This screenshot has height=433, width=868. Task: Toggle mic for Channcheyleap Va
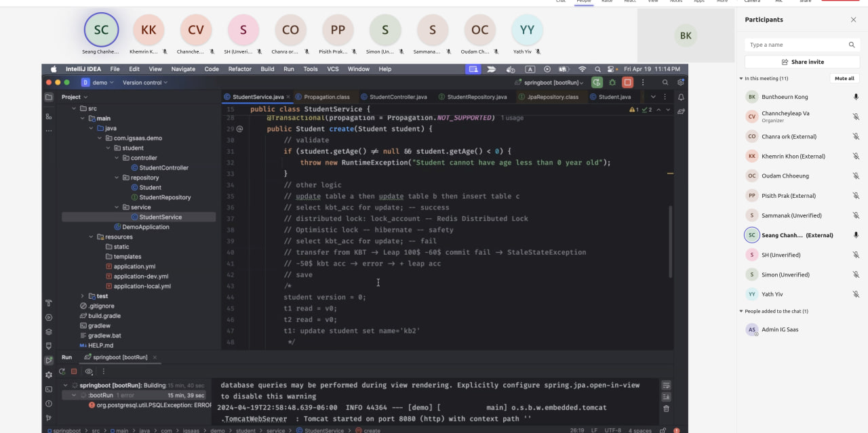click(x=856, y=117)
